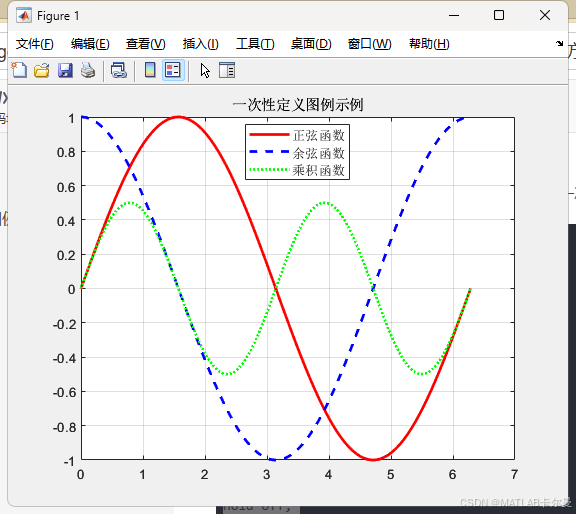Screen dimensions: 576x514
Task: Open the Property Inspector icon
Action: point(227,70)
